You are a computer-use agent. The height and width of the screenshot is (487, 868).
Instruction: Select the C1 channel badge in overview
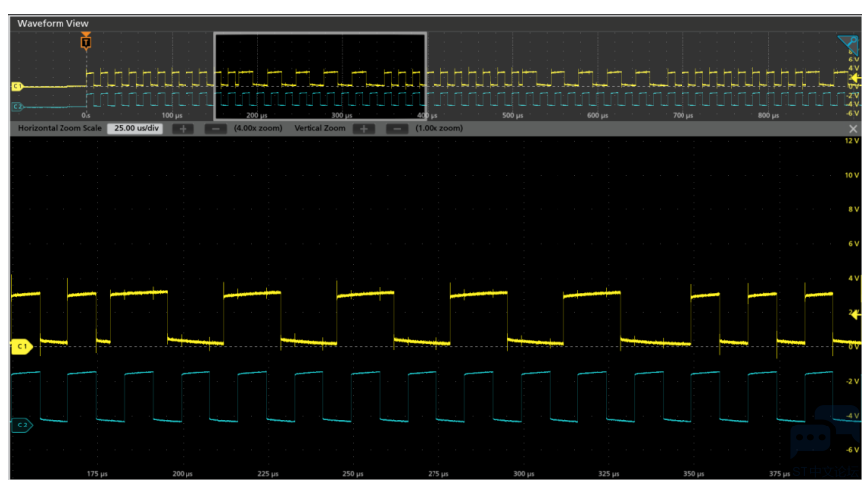pos(17,86)
